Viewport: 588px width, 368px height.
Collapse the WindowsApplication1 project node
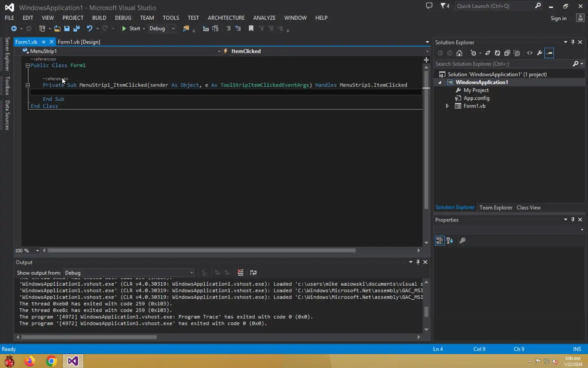coord(440,82)
